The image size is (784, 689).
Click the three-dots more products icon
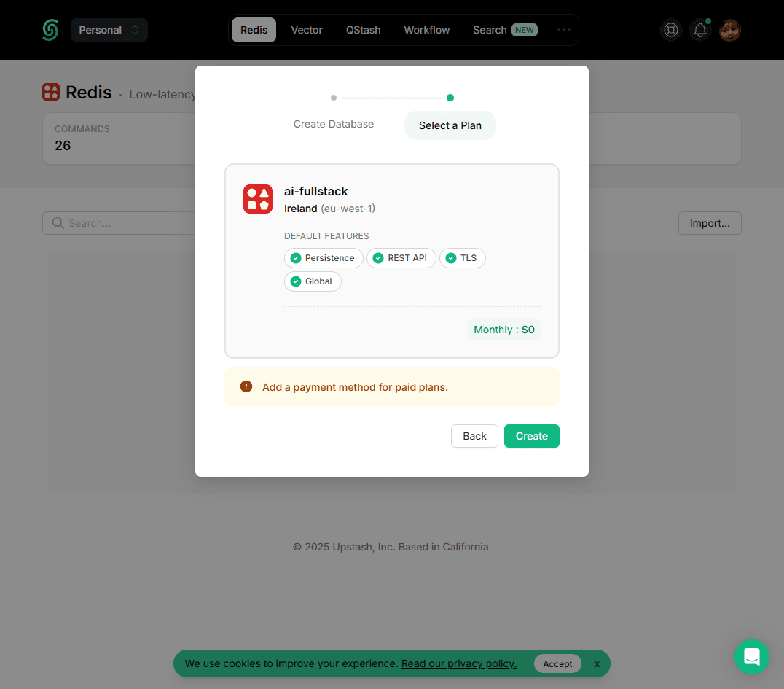click(x=563, y=30)
